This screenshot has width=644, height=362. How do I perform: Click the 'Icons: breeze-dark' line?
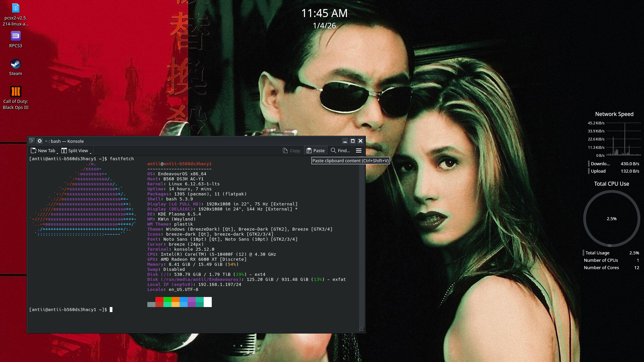(x=210, y=234)
